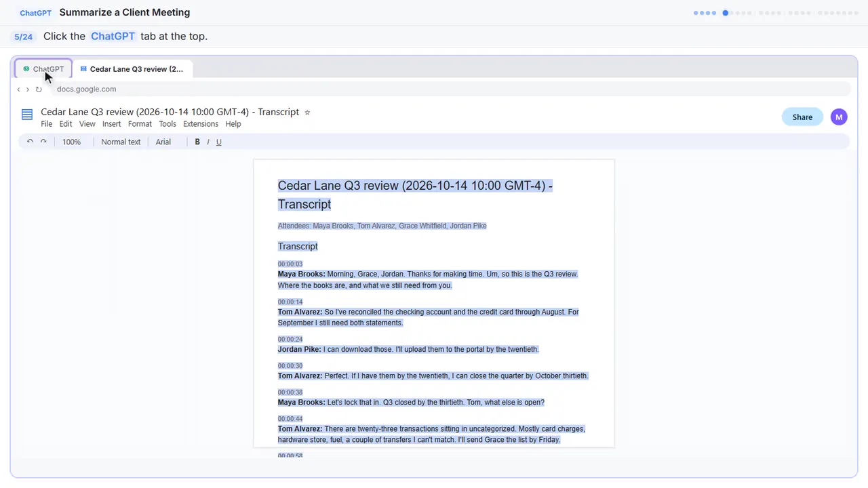Screen dimensions: 868x488
Task: Click the Jordan Pike speaker name
Action: (299, 350)
